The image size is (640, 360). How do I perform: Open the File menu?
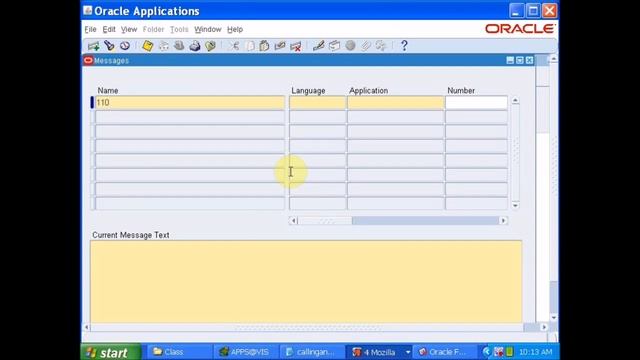coord(90,29)
